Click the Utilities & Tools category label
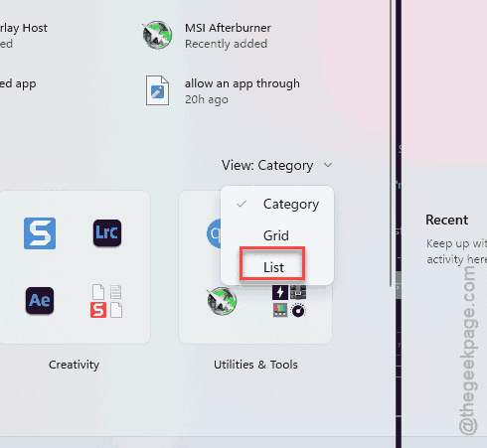The height and width of the screenshot is (448, 487). click(x=255, y=365)
